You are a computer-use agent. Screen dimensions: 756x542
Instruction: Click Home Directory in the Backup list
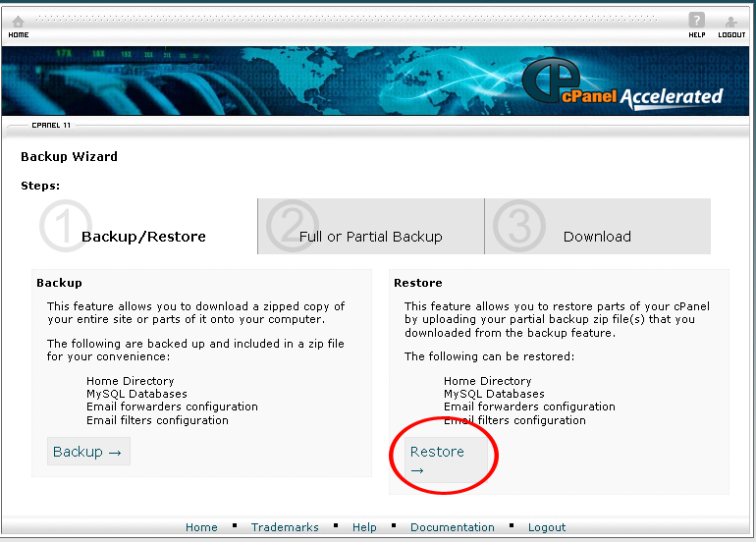click(x=131, y=381)
